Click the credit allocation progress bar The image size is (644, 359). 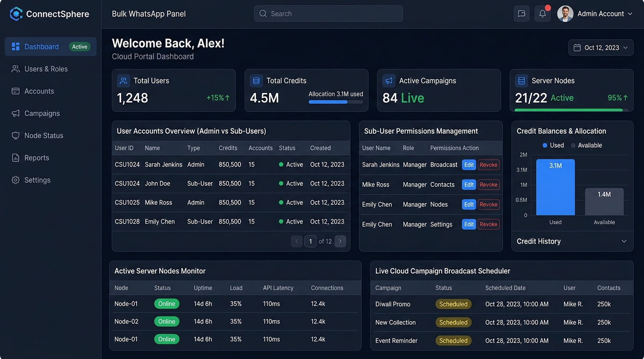pyautogui.click(x=336, y=102)
